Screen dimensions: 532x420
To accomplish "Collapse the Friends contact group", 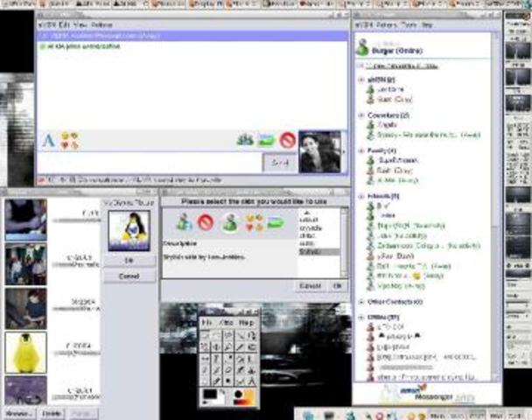I will [x=361, y=196].
